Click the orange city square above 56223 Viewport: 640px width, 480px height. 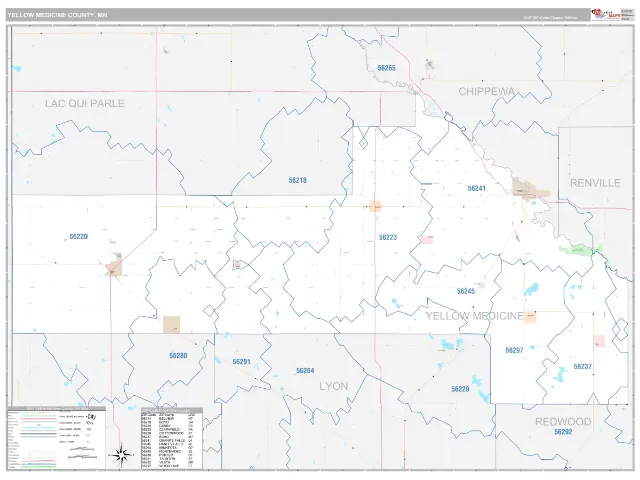(x=375, y=206)
